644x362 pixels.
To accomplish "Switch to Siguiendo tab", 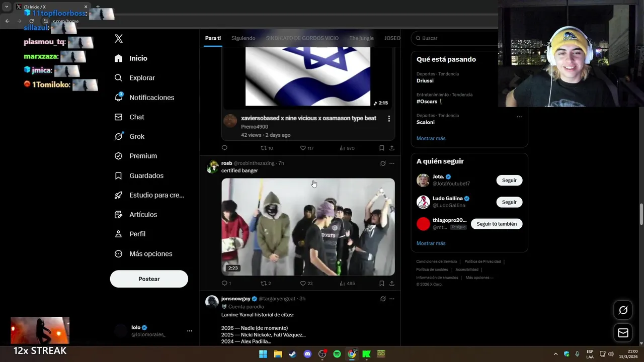I will coord(243,38).
